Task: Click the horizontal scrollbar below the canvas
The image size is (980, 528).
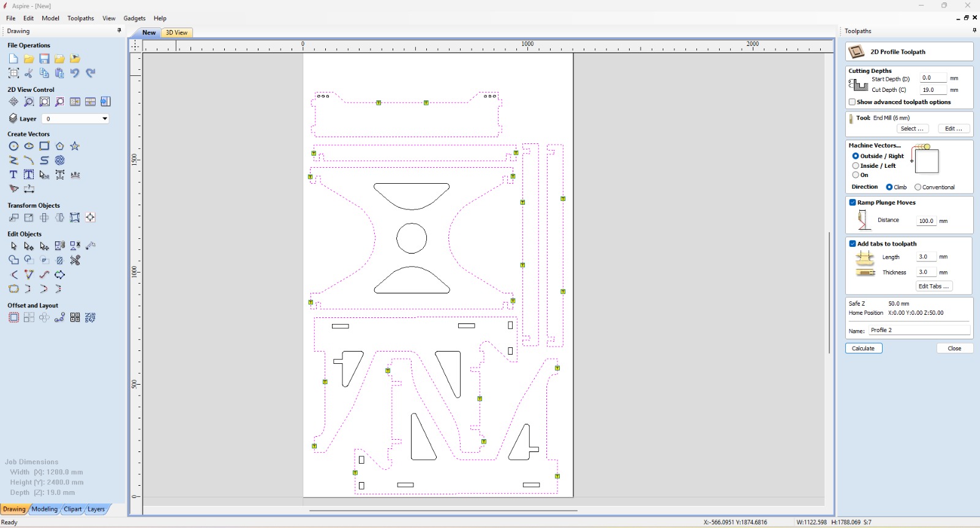Action: [x=443, y=510]
